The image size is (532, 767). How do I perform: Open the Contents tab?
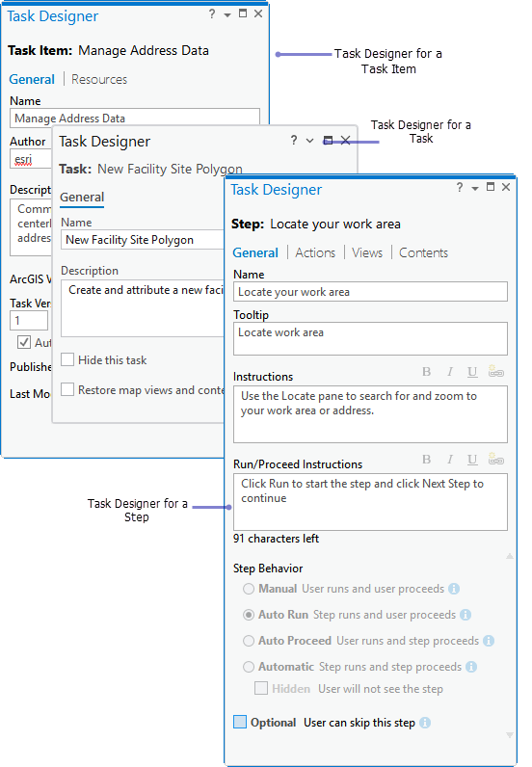[423, 252]
